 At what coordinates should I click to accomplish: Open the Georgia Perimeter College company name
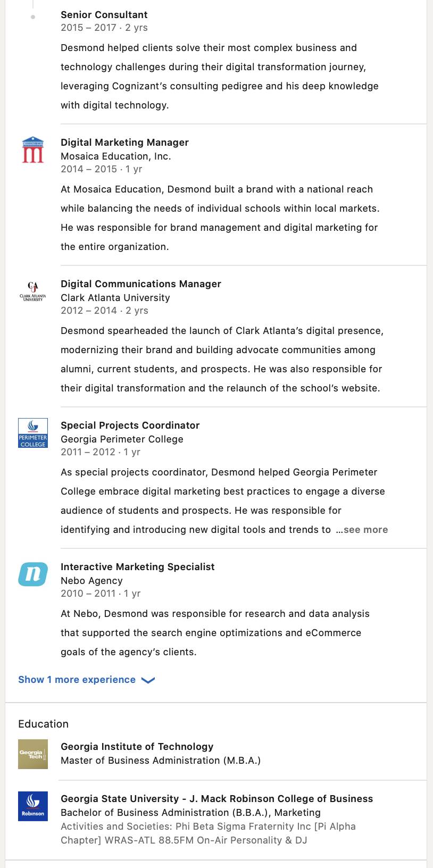pyautogui.click(x=122, y=439)
